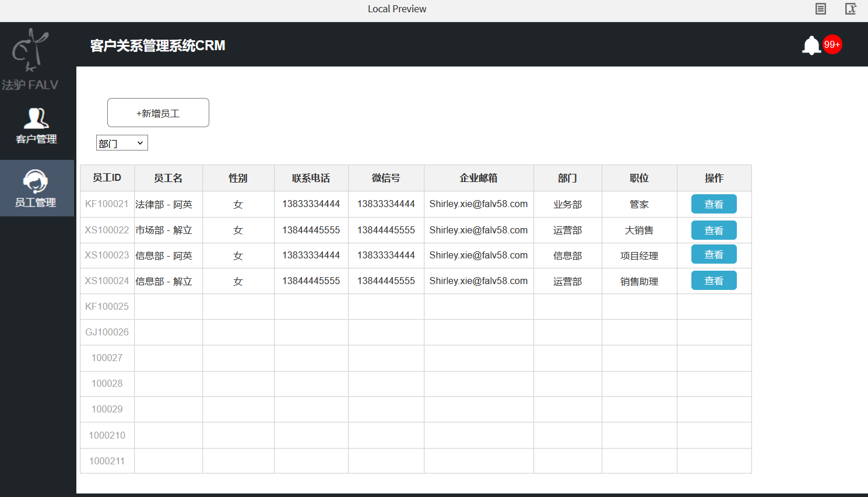Screen dimensions: 868x497
Task: Click 查看 for employee XS100022
Action: coord(714,230)
